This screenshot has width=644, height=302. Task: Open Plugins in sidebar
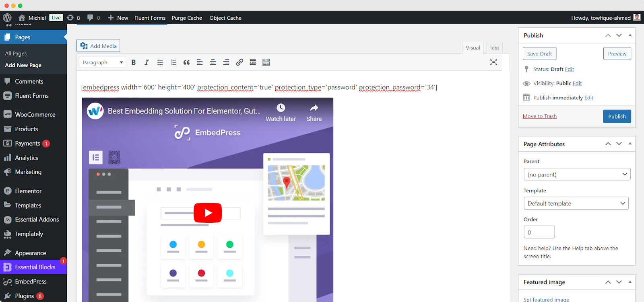tap(33, 296)
